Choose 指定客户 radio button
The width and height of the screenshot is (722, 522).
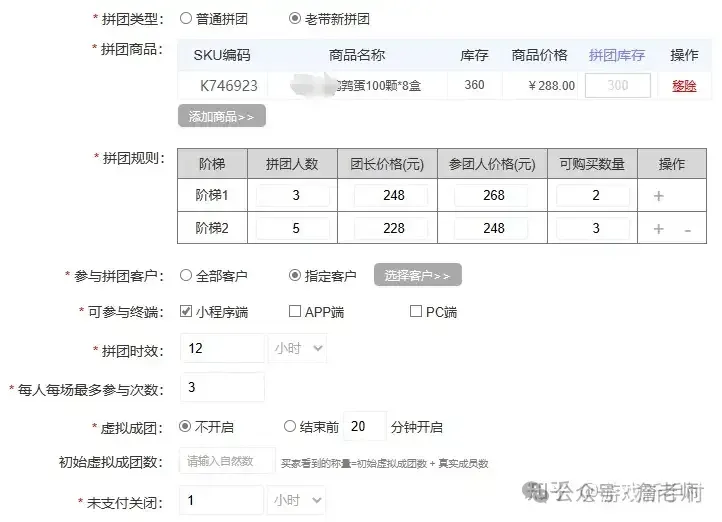(x=295, y=275)
